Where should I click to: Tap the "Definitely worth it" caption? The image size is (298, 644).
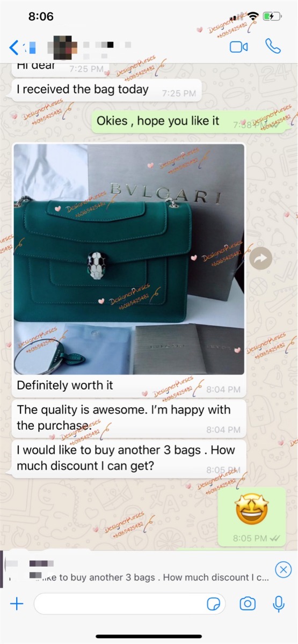click(65, 385)
